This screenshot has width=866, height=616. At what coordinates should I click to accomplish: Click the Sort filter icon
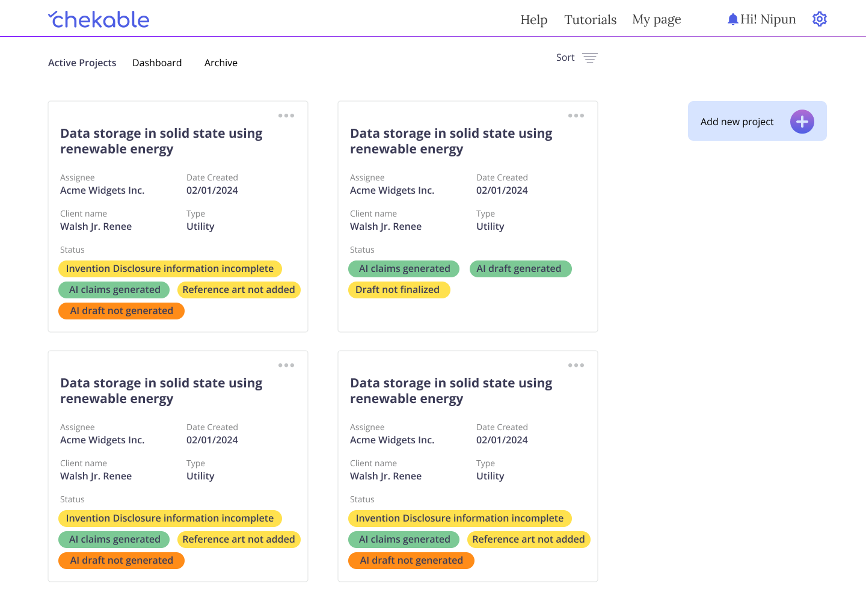pos(590,58)
